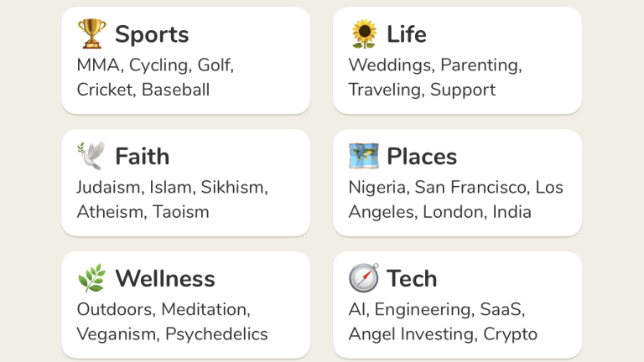
Task: Click the trophy icon beside Sports
Action: coord(91,34)
